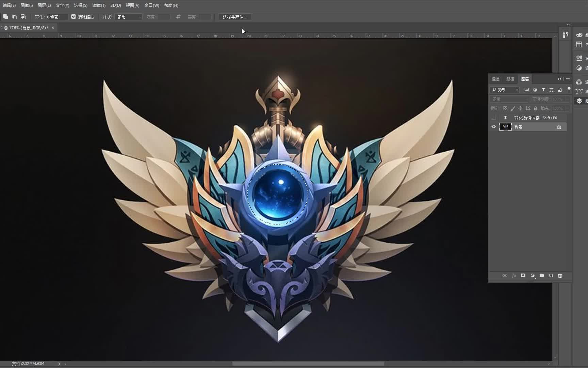Expand the right dock collapse arrows

point(568,25)
